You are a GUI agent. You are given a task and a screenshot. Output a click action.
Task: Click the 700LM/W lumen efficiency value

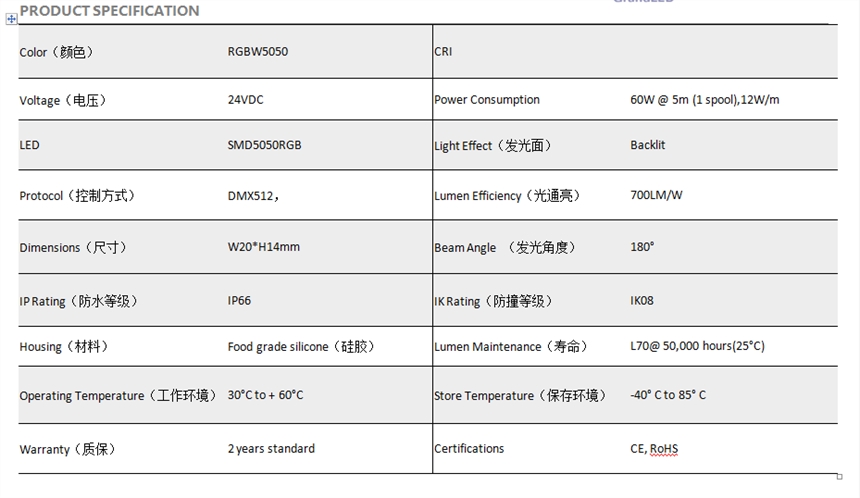point(656,195)
